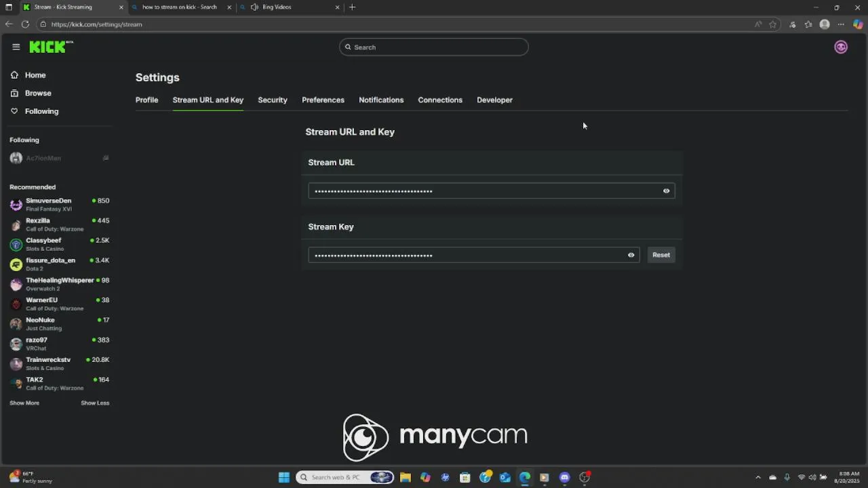Go to Home in the sidebar

point(35,75)
